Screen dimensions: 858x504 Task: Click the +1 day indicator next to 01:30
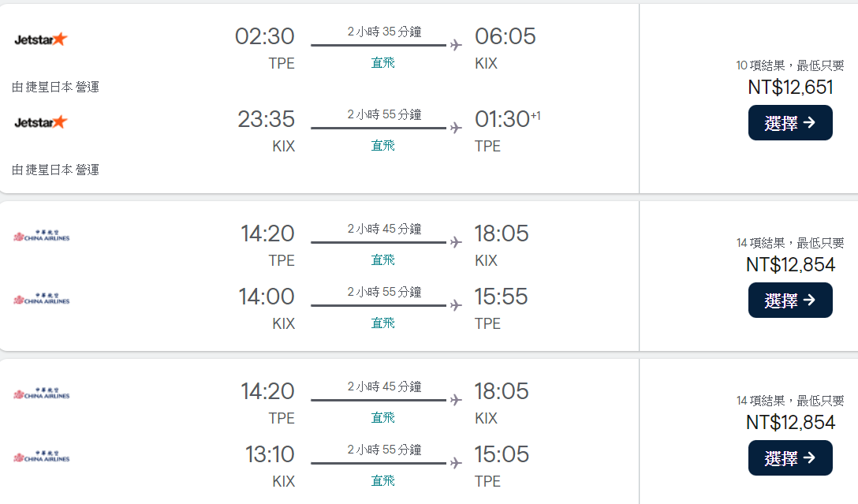coord(535,116)
